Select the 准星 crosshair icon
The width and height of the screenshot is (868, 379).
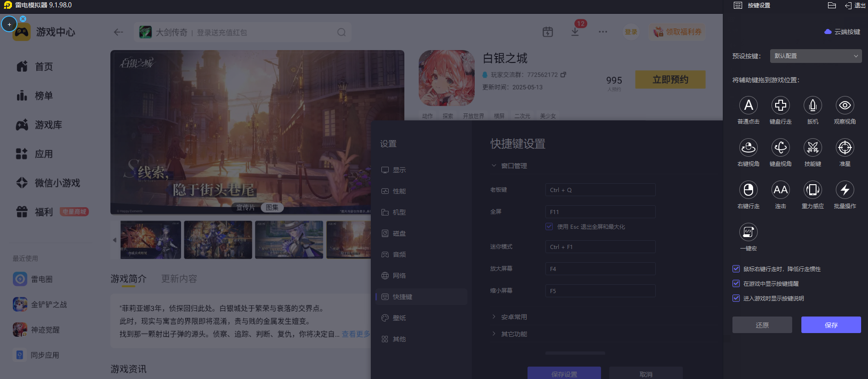point(845,147)
